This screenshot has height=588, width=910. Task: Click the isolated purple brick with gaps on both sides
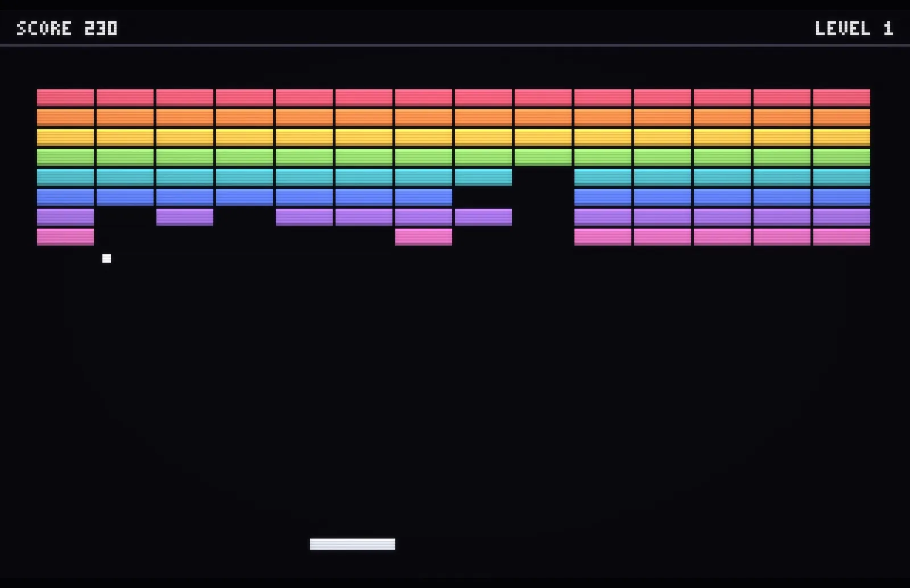tap(185, 217)
